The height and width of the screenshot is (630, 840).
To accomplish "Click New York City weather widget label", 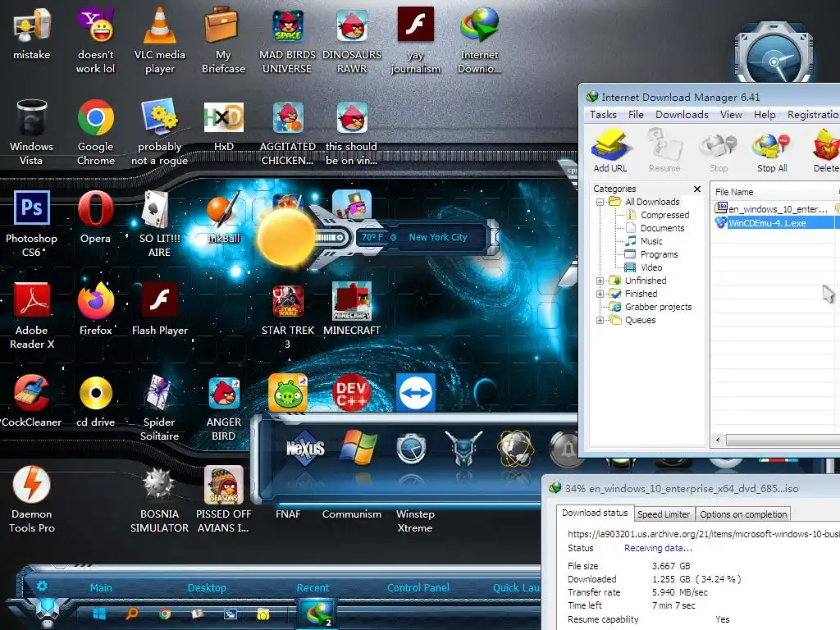I will 438,237.
